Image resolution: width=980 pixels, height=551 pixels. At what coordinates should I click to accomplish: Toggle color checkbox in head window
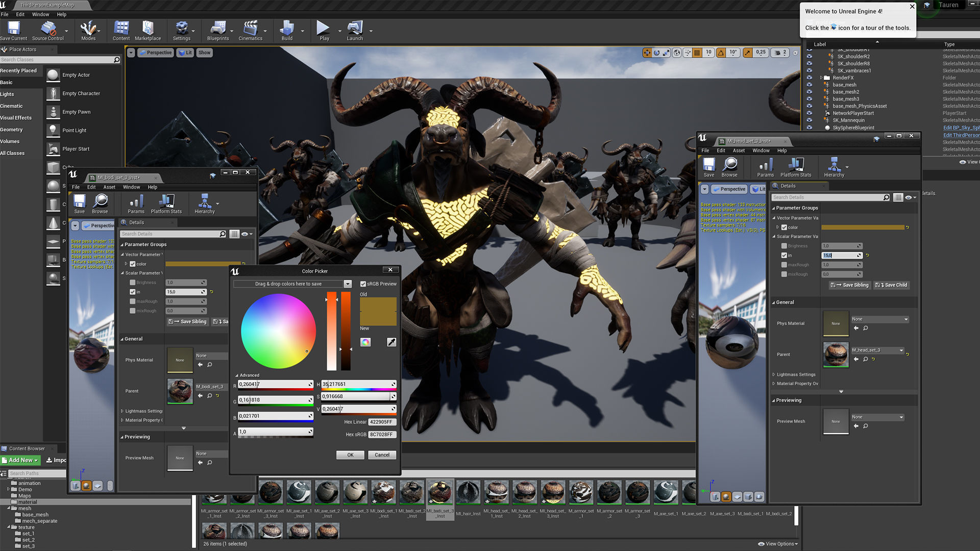(784, 228)
